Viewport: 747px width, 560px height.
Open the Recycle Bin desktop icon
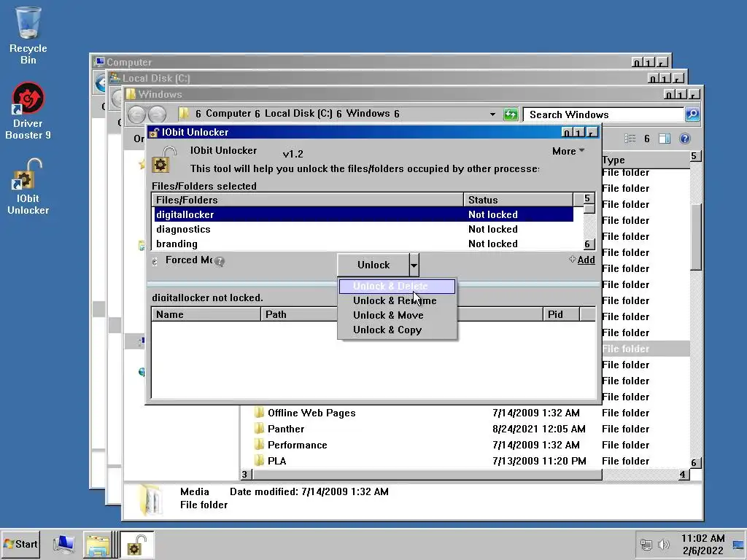pyautogui.click(x=28, y=36)
